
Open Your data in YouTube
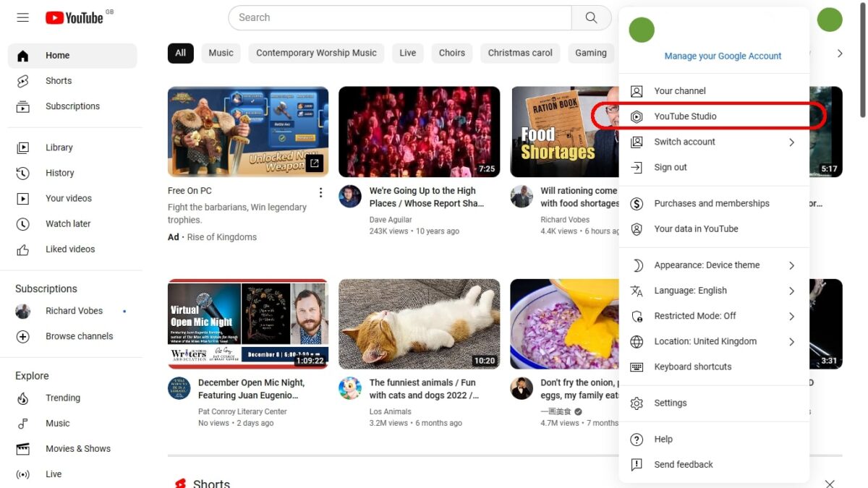pos(714,228)
